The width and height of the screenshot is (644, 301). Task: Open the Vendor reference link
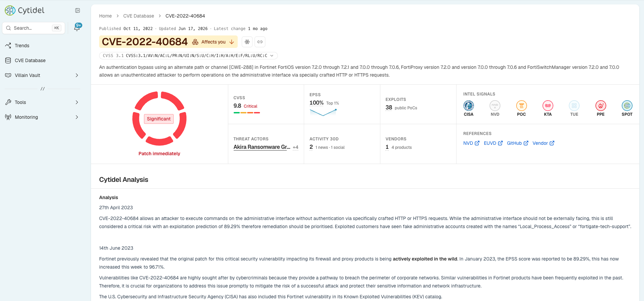(x=544, y=143)
